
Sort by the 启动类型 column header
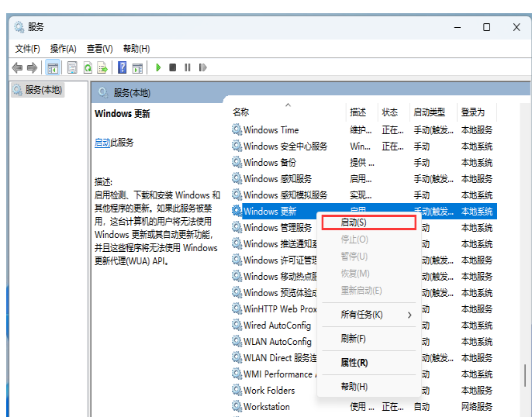tap(434, 112)
